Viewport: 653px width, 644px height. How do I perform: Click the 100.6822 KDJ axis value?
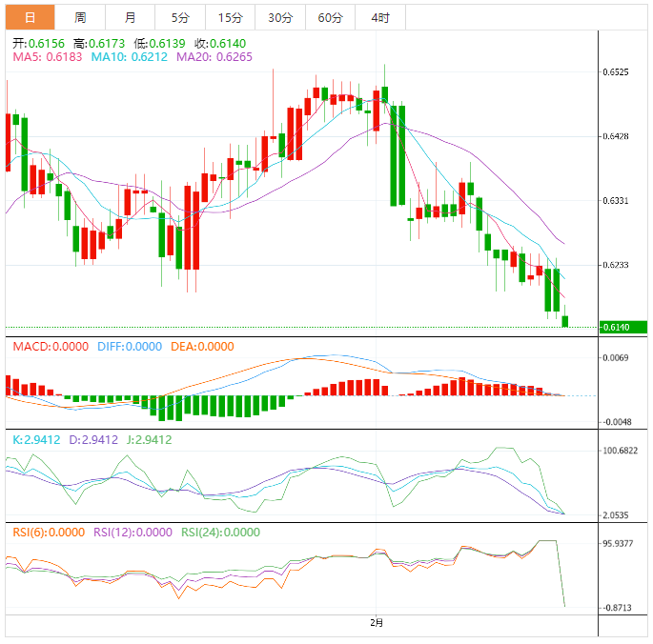coord(620,451)
